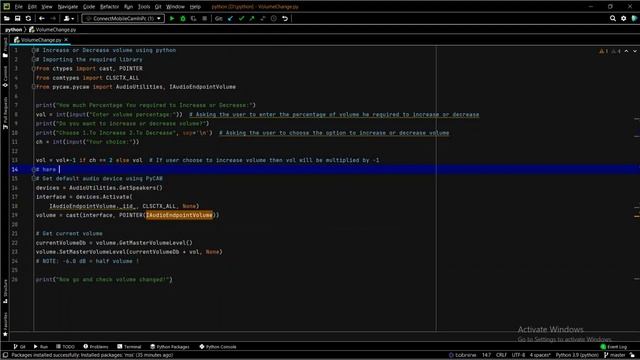Collapse the comment fold marker on line 1
This screenshot has height=360, width=640.
[x=34, y=50]
